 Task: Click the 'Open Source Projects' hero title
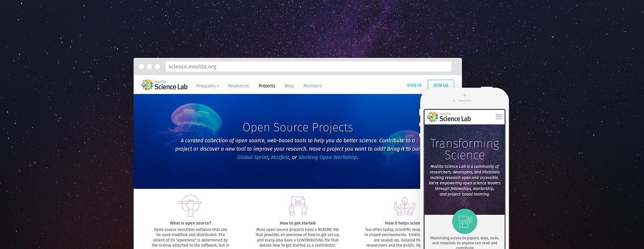point(298,128)
